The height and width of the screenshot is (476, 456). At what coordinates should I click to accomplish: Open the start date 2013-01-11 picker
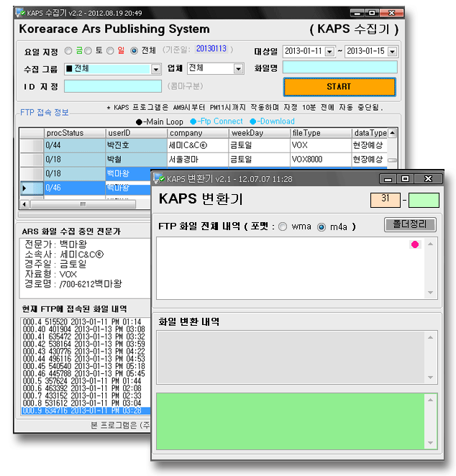point(329,52)
